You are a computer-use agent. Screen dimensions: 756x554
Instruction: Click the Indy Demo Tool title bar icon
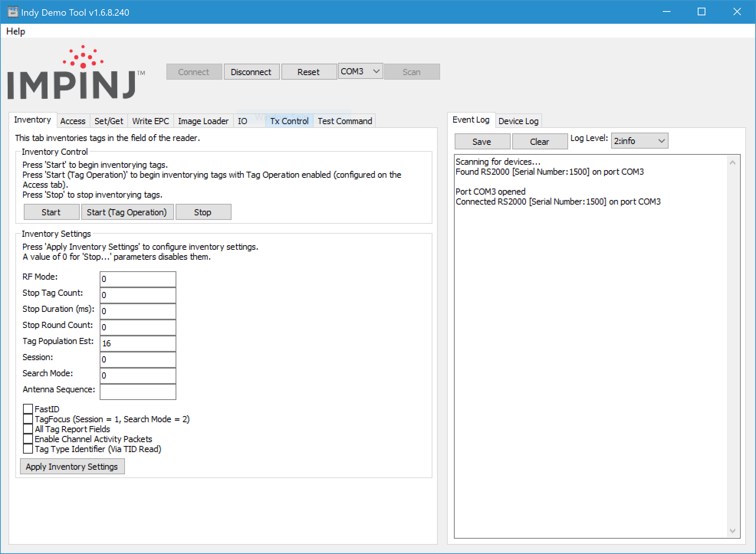pos(13,12)
